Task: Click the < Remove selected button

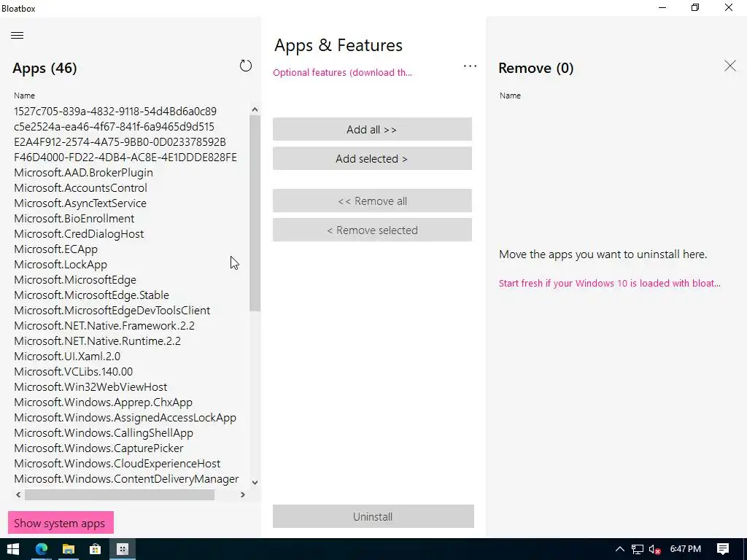Action: (372, 230)
